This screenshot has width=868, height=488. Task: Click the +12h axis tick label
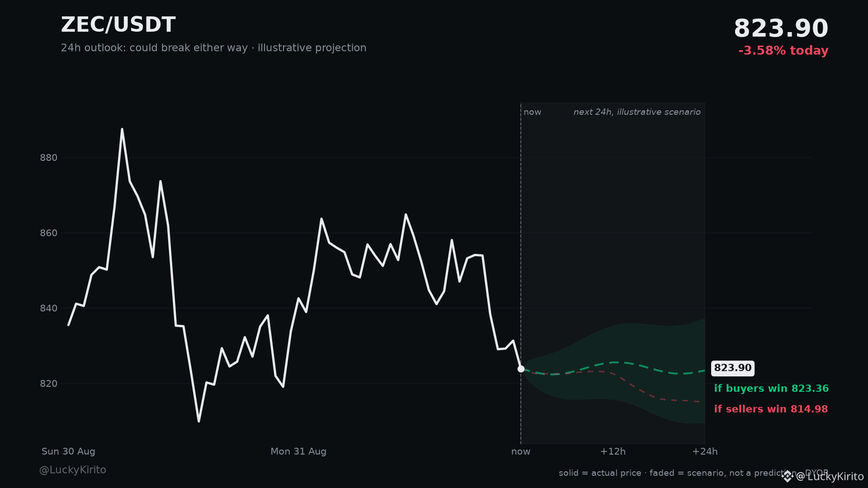[x=613, y=451]
